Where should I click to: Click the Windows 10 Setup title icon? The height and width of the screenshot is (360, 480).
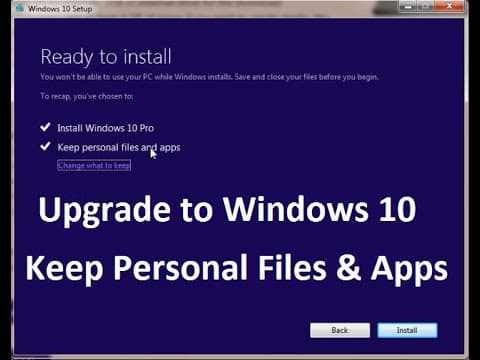pyautogui.click(x=20, y=8)
